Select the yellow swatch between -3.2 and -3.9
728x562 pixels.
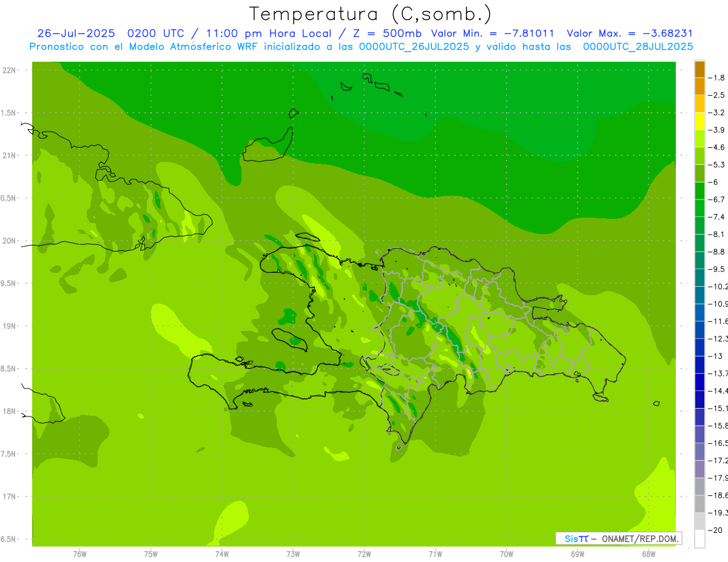point(699,121)
